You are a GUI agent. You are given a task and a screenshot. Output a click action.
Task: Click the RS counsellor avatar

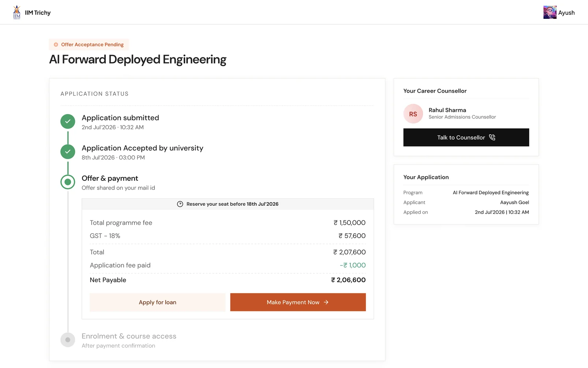413,114
